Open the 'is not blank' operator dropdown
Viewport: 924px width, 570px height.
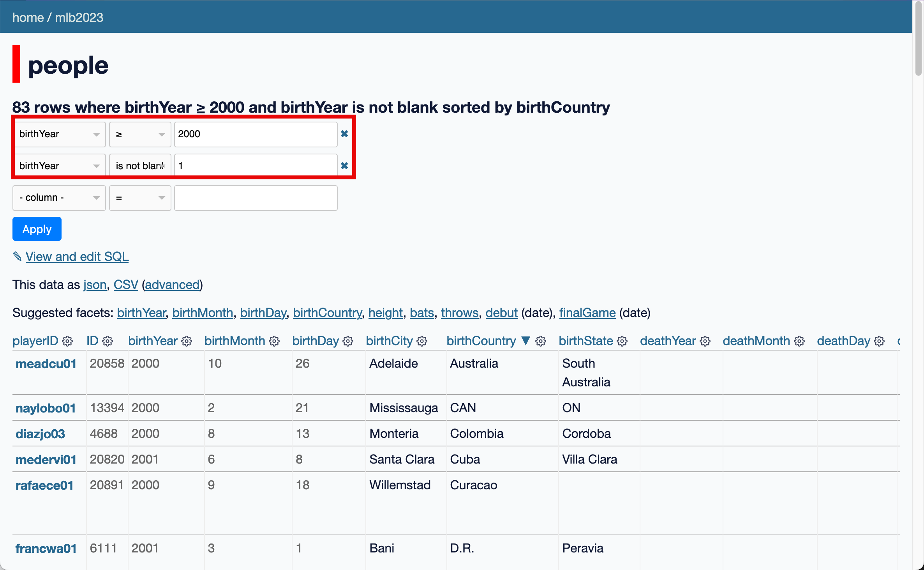(140, 166)
